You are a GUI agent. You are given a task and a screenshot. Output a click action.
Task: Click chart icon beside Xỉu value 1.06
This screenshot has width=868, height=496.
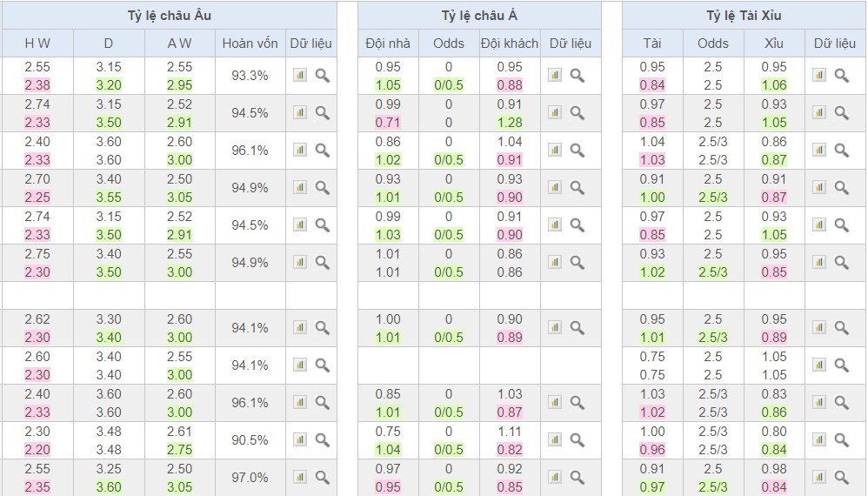(819, 76)
